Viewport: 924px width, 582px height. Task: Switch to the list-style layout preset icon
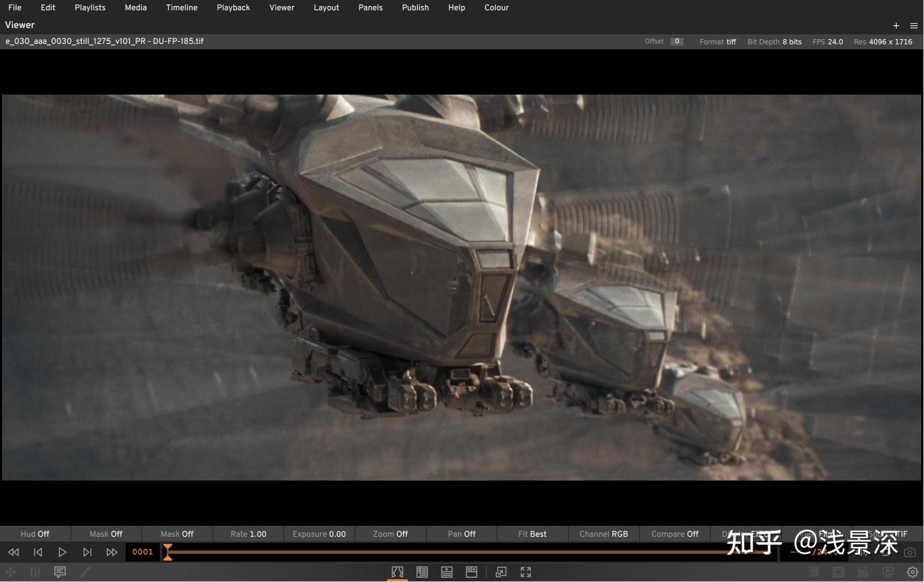tap(422, 572)
